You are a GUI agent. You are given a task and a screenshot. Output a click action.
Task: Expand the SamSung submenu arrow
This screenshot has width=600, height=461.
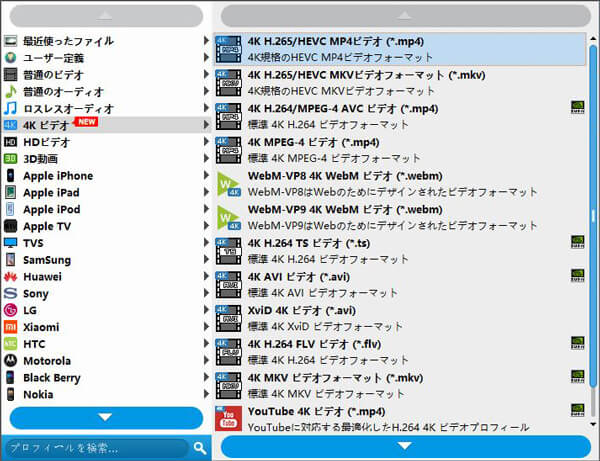coord(206,259)
